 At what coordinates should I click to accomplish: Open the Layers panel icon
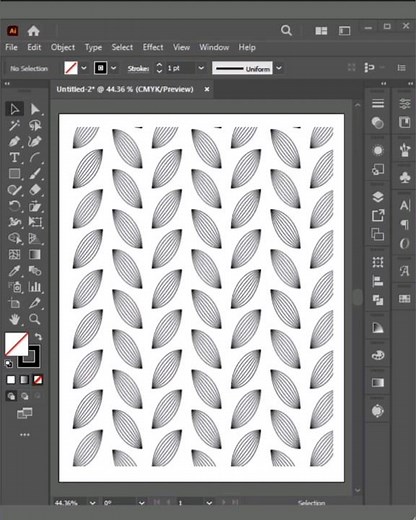[378, 197]
